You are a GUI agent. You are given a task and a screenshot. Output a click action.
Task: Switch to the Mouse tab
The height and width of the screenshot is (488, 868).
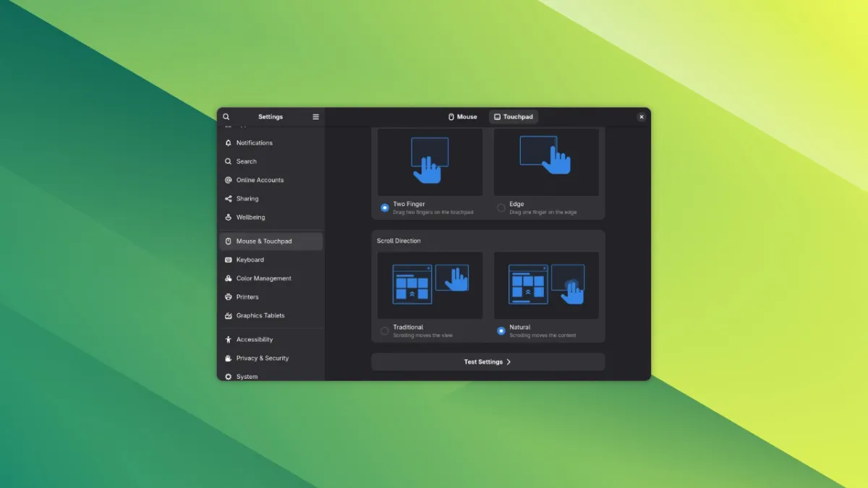462,117
